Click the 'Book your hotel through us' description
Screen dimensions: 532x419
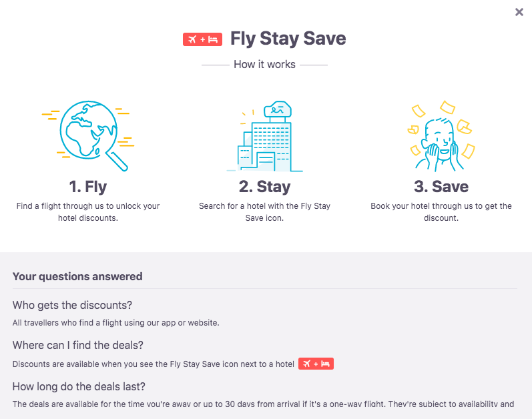click(x=441, y=212)
